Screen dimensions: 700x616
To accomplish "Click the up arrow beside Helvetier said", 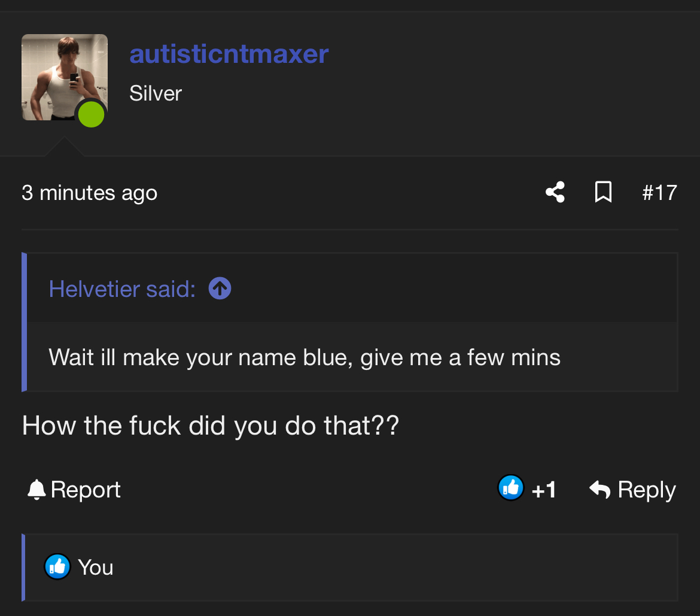I will (x=220, y=289).
